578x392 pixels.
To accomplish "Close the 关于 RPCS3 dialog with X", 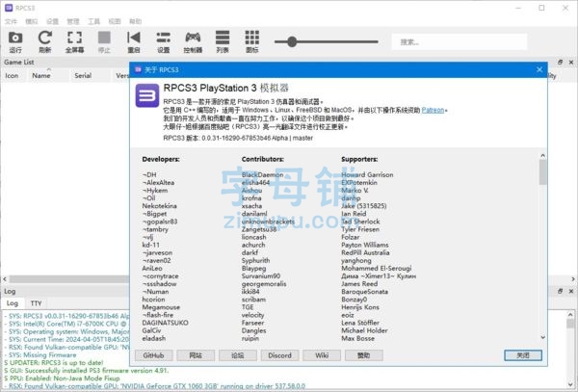I will click(539, 69).
